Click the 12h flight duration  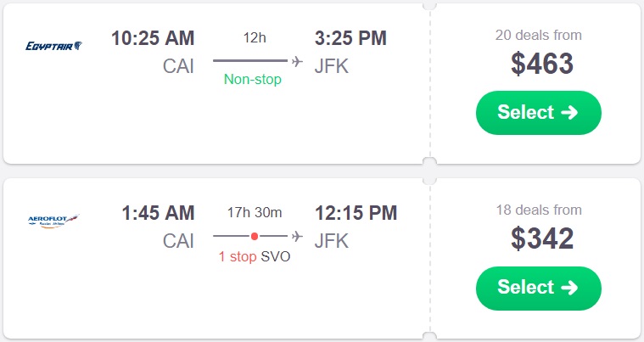[x=254, y=38]
